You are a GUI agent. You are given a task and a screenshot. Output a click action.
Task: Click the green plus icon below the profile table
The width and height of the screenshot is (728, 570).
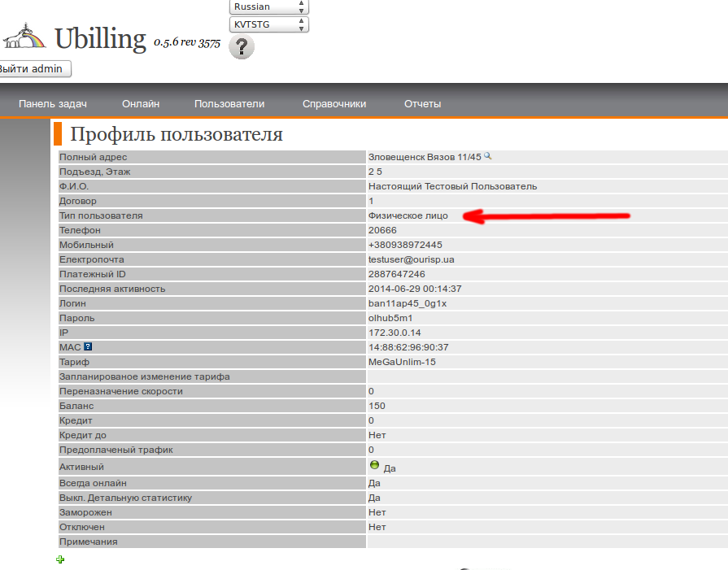60,559
